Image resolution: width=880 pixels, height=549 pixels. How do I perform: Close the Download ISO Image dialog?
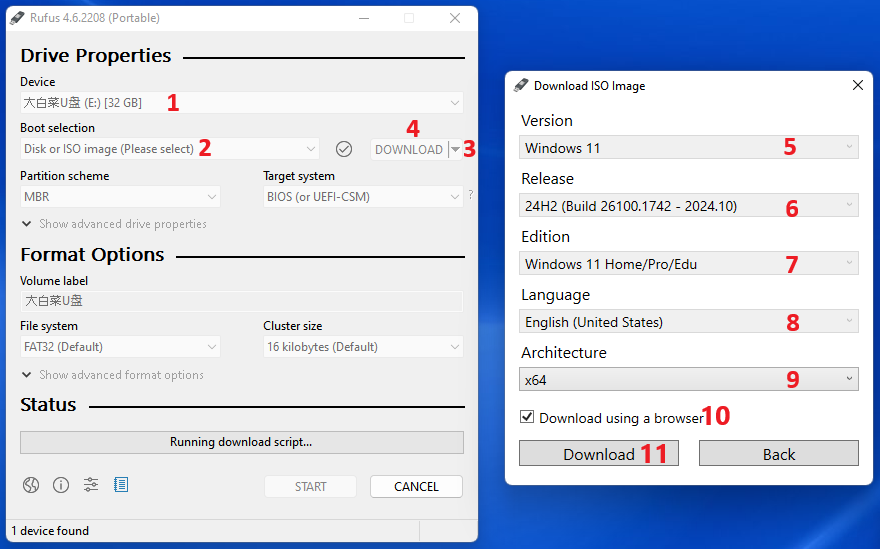(x=858, y=85)
